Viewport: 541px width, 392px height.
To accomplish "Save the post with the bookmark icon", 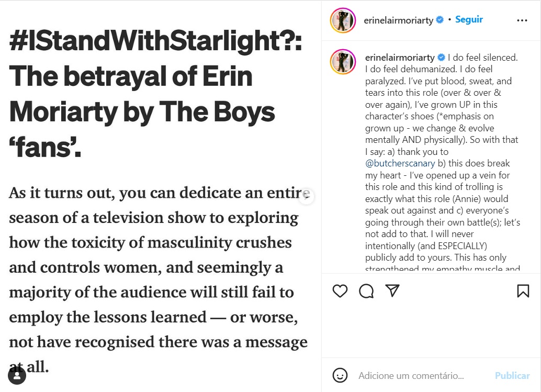I will point(523,291).
